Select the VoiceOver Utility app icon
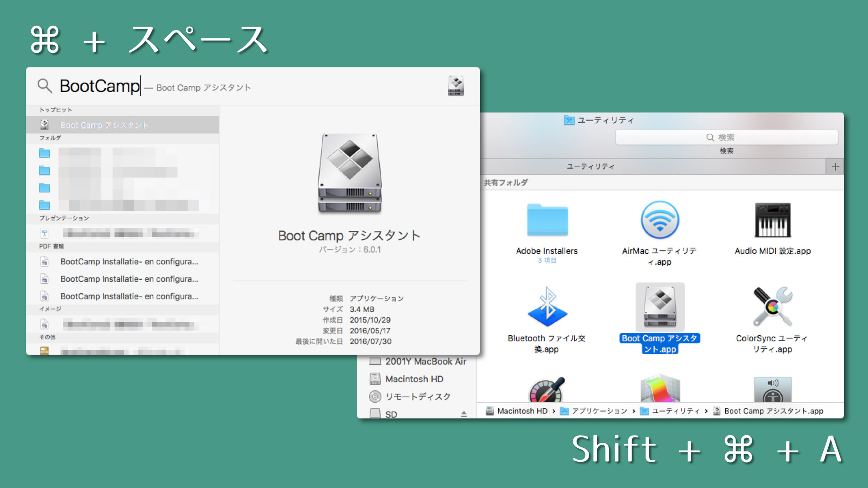The width and height of the screenshot is (868, 488). point(773,389)
